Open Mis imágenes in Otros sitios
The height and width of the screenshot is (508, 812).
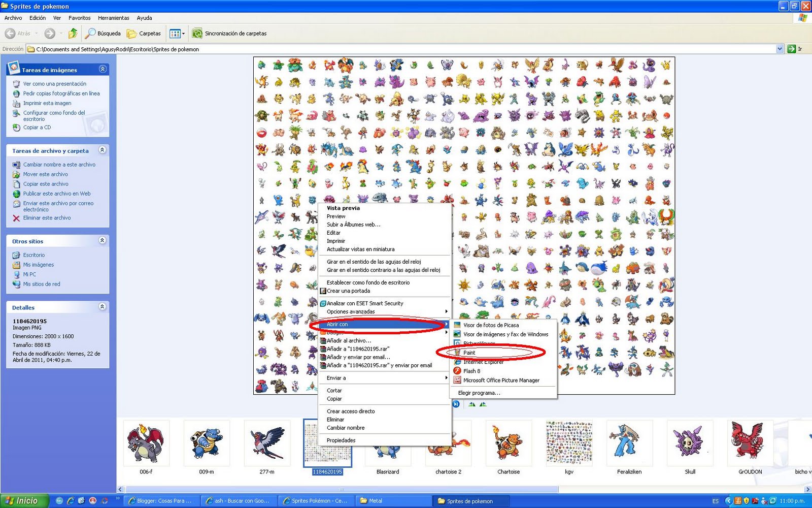click(x=38, y=265)
